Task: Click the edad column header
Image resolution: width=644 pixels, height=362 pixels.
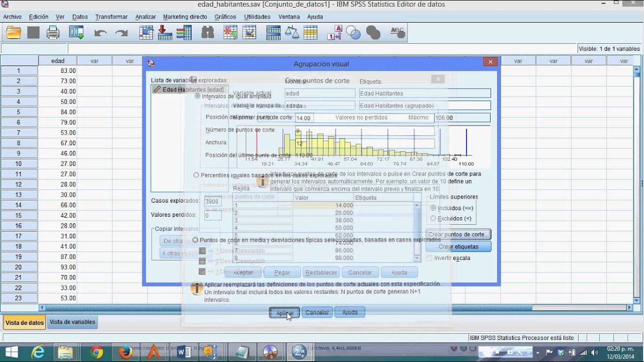Action: click(58, 61)
